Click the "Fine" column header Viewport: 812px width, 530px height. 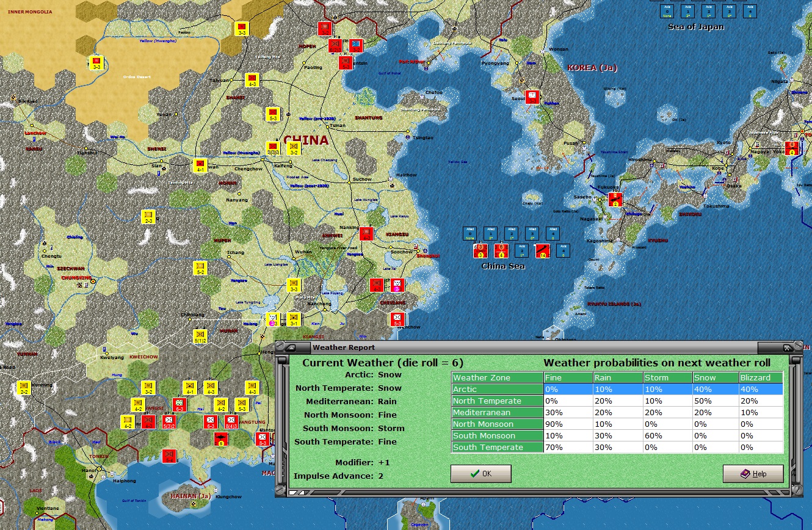(568, 377)
